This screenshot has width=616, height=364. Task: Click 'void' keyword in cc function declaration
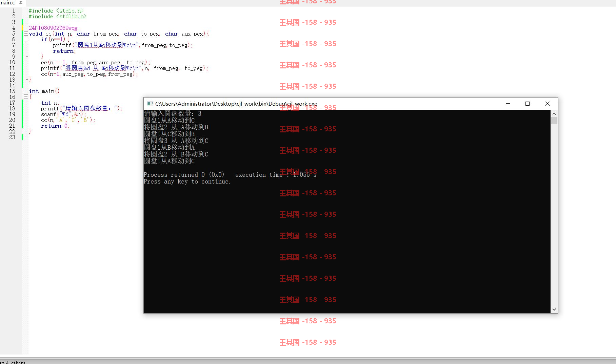[x=36, y=34]
